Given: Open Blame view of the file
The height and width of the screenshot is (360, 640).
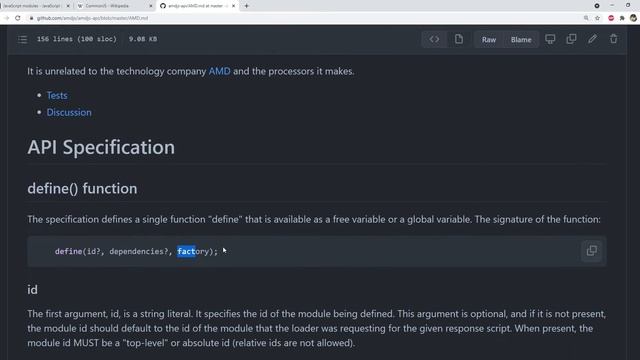Looking at the screenshot, I should 521,40.
